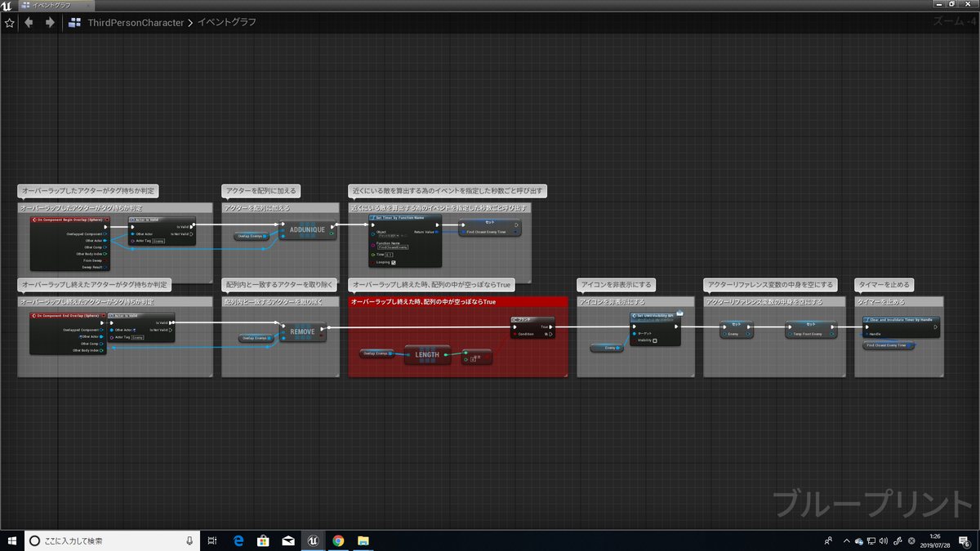Go forward with the right navigation arrow

pos(50,23)
